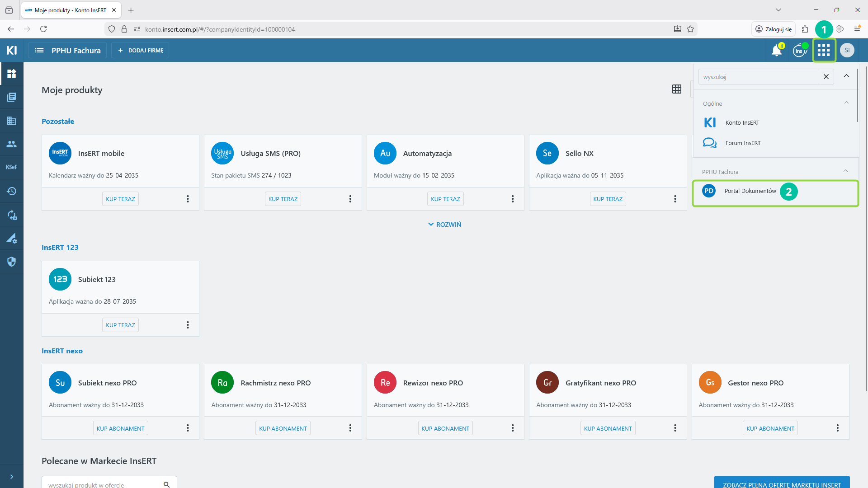
Task: Click the launcher wyszukaj search field
Action: pyautogui.click(x=759, y=77)
